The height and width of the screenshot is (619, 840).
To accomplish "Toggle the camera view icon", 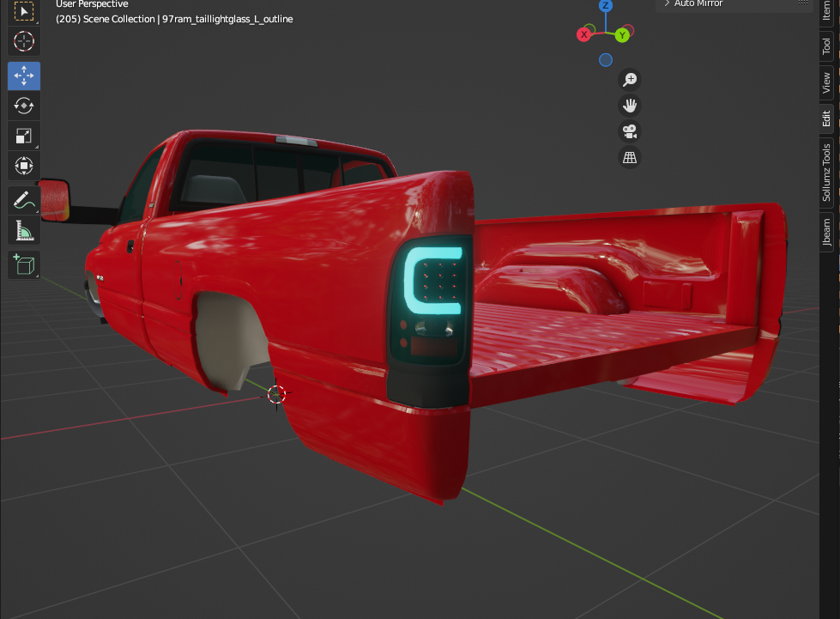I will 630,131.
